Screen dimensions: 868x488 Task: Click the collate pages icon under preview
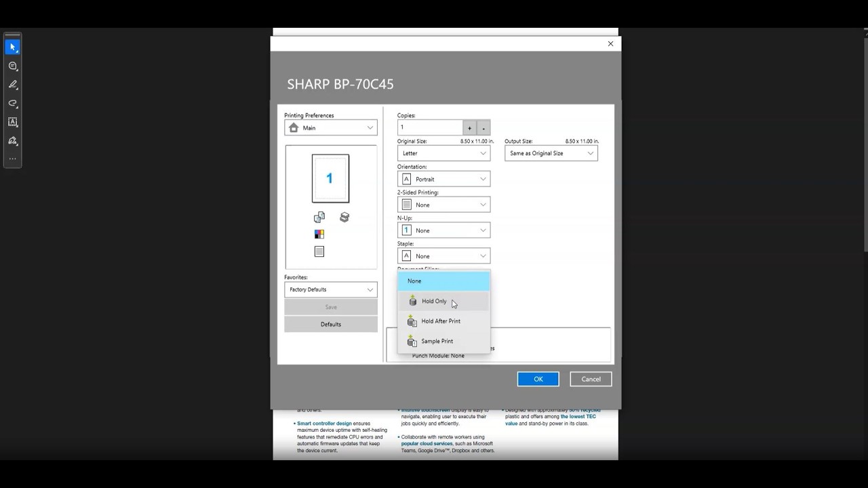[x=319, y=217]
